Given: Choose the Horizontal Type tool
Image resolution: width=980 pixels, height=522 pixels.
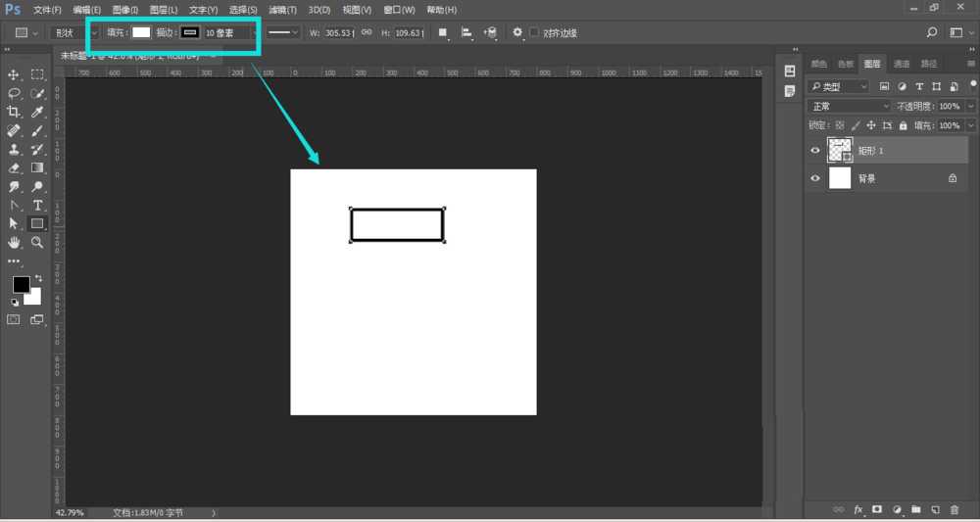Looking at the screenshot, I should point(38,205).
